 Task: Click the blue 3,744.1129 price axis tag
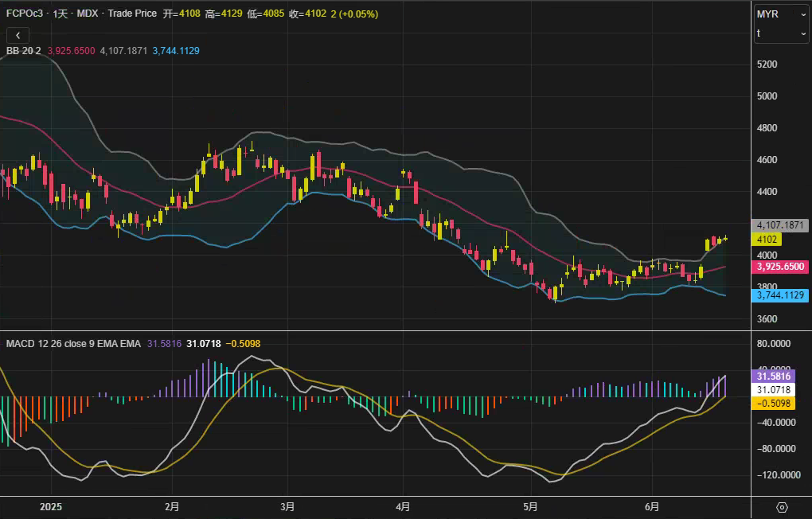[x=780, y=295]
